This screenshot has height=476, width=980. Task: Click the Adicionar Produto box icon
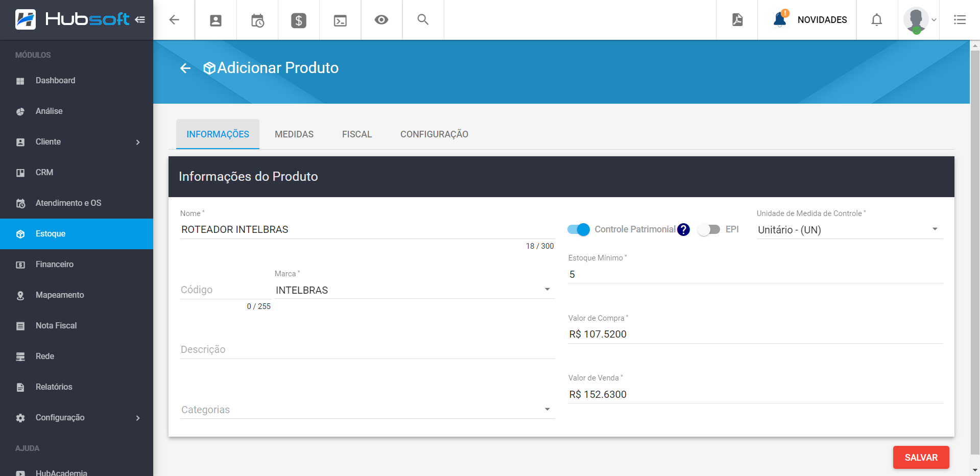click(209, 68)
